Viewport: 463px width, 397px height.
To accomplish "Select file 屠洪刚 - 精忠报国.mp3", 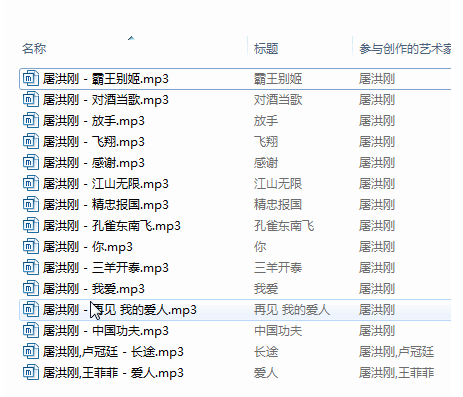I will pyautogui.click(x=106, y=205).
